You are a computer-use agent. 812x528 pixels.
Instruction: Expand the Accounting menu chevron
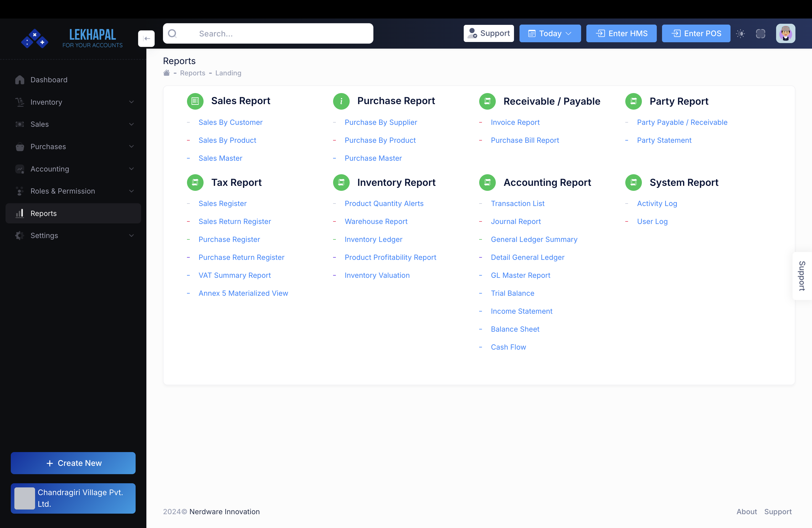pos(132,169)
